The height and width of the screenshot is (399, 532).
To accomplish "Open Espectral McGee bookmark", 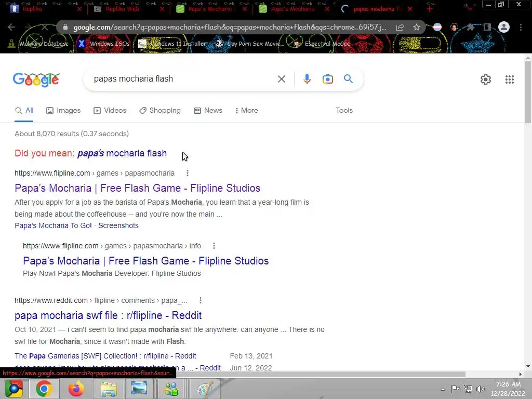I will (x=322, y=44).
